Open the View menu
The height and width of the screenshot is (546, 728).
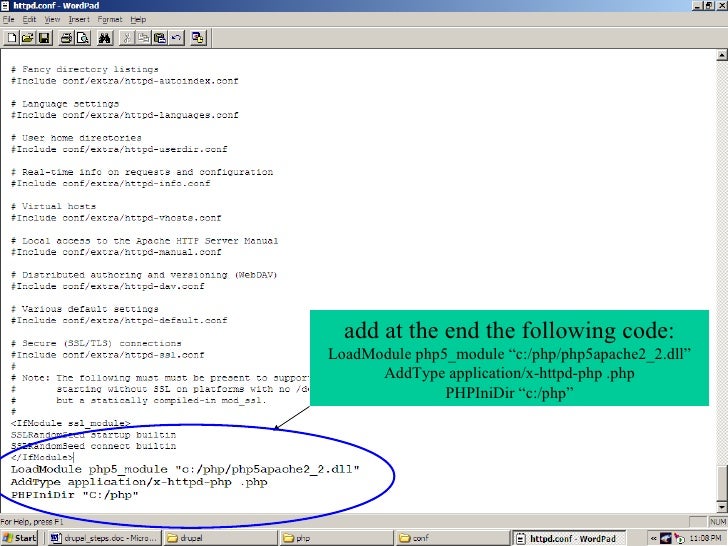click(x=52, y=20)
